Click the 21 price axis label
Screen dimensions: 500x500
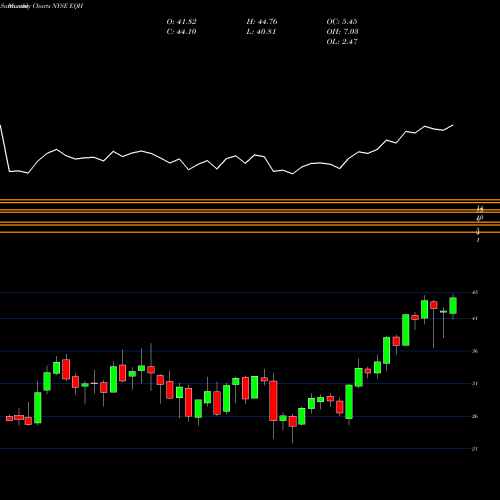point(475,449)
